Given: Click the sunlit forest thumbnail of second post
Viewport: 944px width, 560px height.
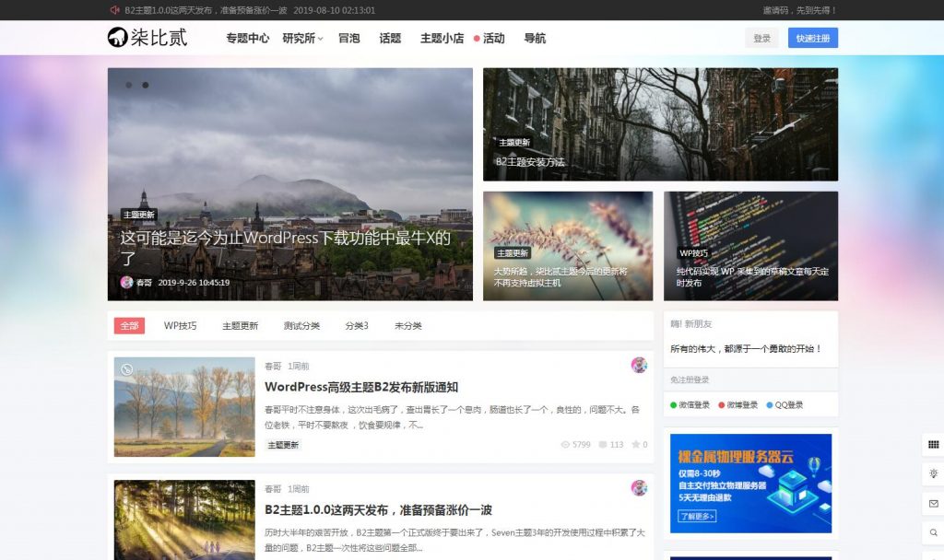Looking at the screenshot, I should [184, 519].
